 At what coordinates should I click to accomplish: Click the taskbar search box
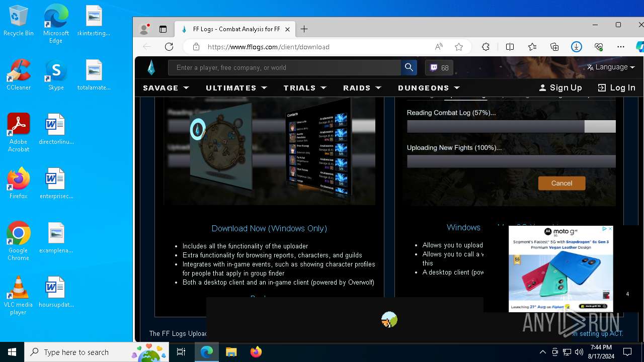tap(97, 352)
